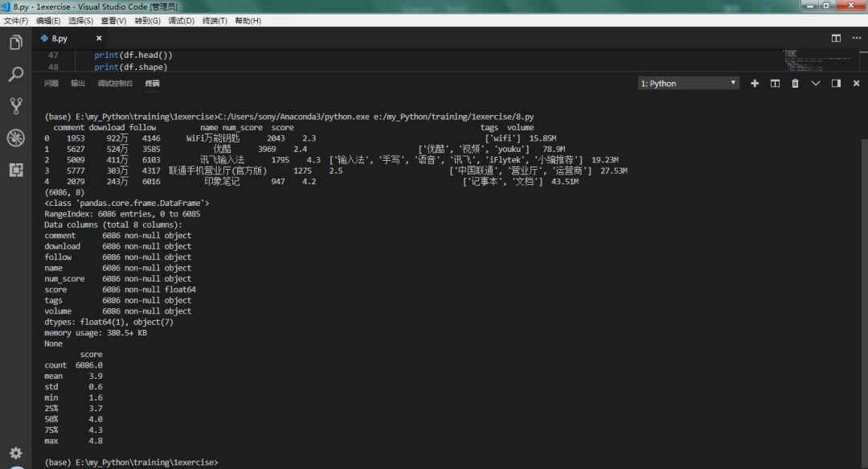Click the VS Code logo in title bar

pos(6,6)
